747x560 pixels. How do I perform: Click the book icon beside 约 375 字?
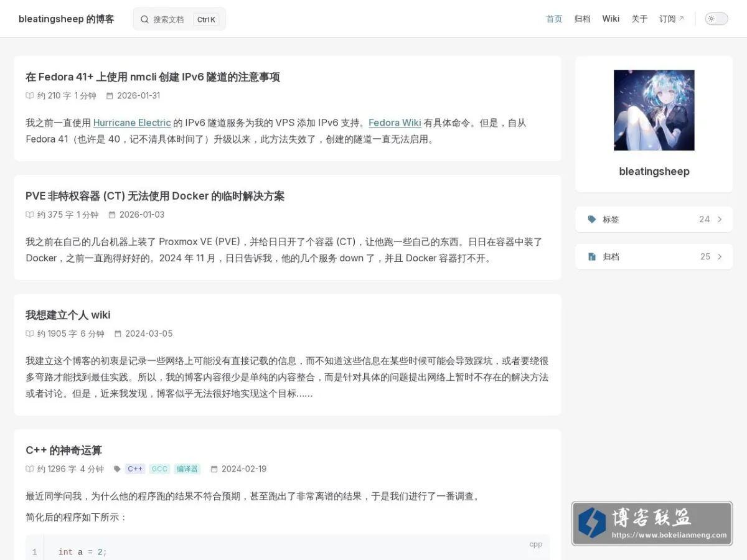(x=30, y=215)
